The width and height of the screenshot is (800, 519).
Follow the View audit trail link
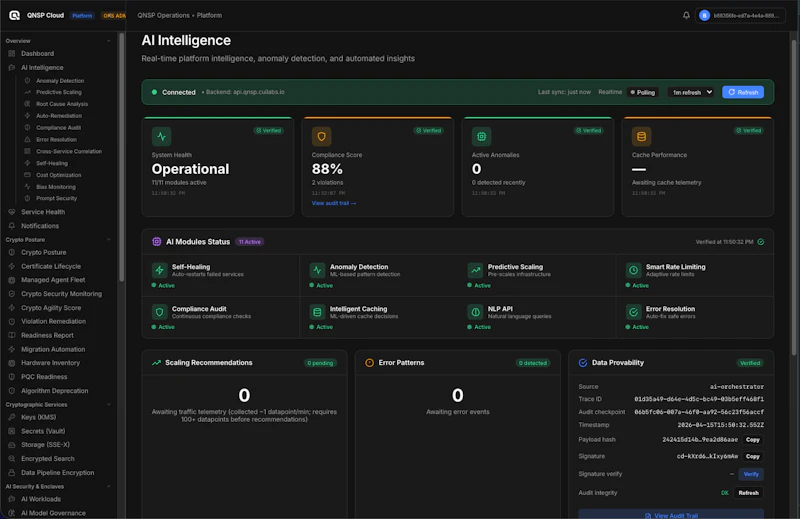point(334,203)
